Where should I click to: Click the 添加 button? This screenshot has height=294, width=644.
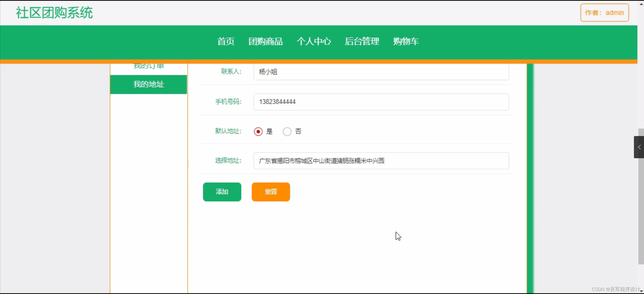tap(222, 192)
